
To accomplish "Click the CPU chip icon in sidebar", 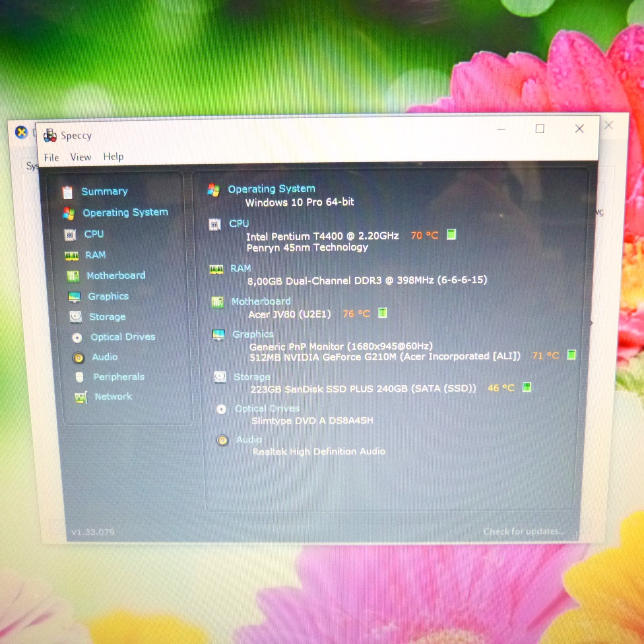I will coord(70,235).
